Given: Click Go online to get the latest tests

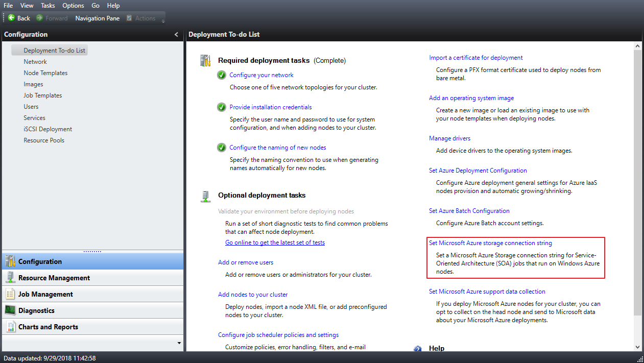Looking at the screenshot, I should (275, 242).
